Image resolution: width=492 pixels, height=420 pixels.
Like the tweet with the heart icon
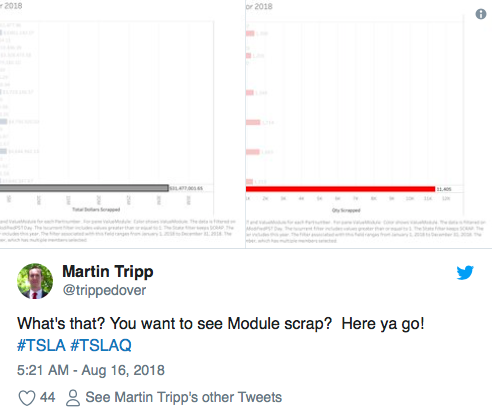(x=27, y=398)
